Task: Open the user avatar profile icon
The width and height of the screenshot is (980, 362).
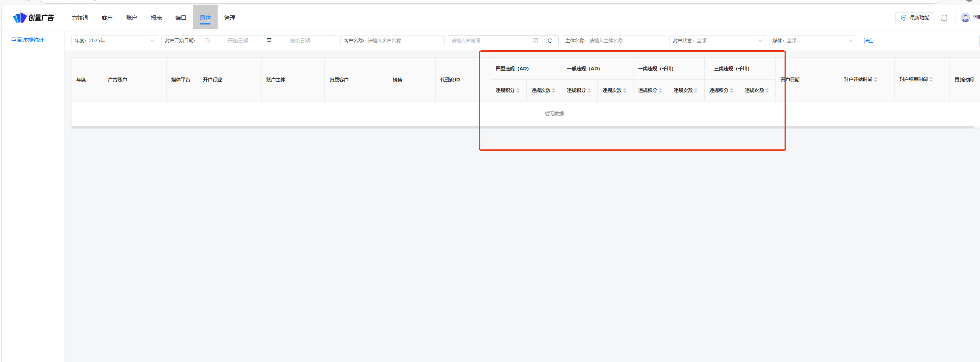Action: 965,18
